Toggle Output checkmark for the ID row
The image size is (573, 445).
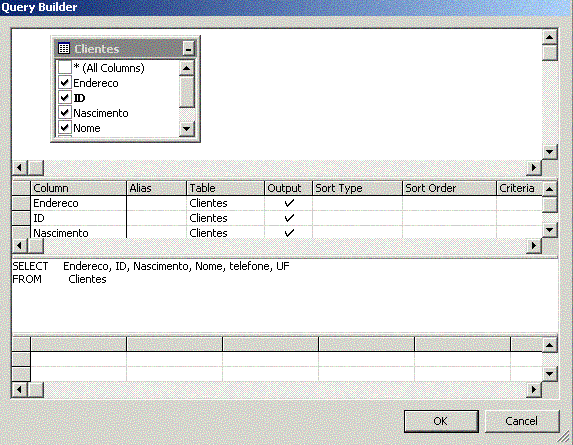click(x=289, y=218)
